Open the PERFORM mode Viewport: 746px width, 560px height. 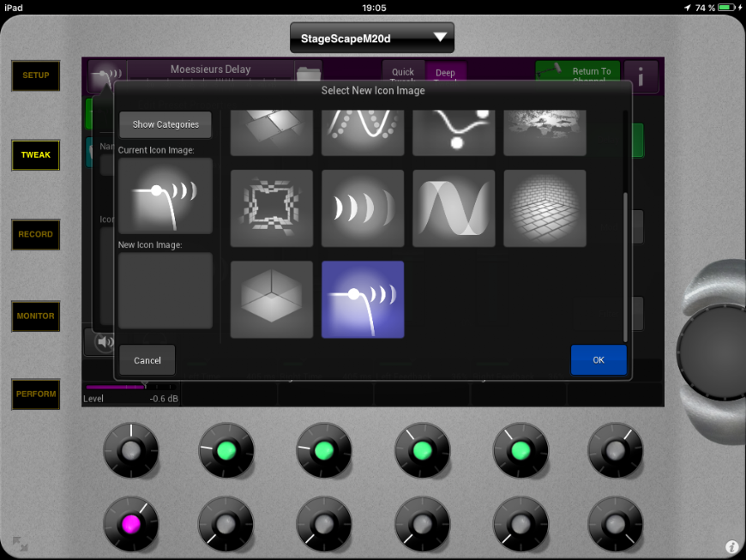click(x=36, y=394)
